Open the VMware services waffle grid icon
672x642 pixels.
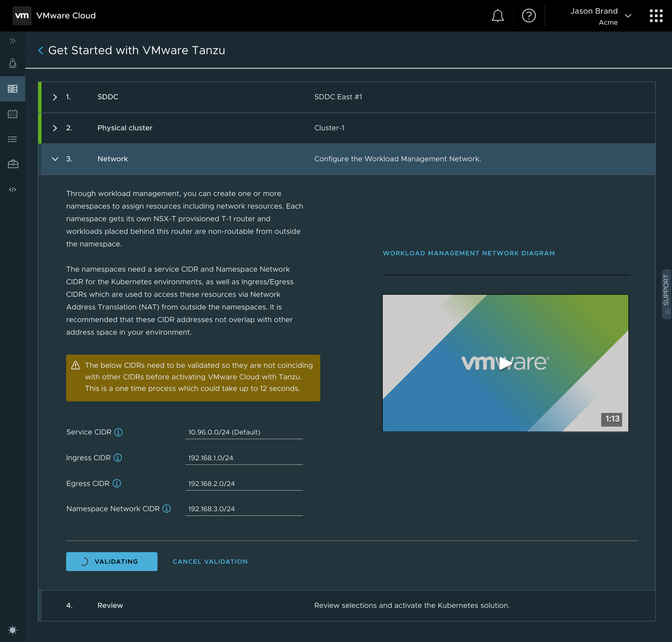655,15
